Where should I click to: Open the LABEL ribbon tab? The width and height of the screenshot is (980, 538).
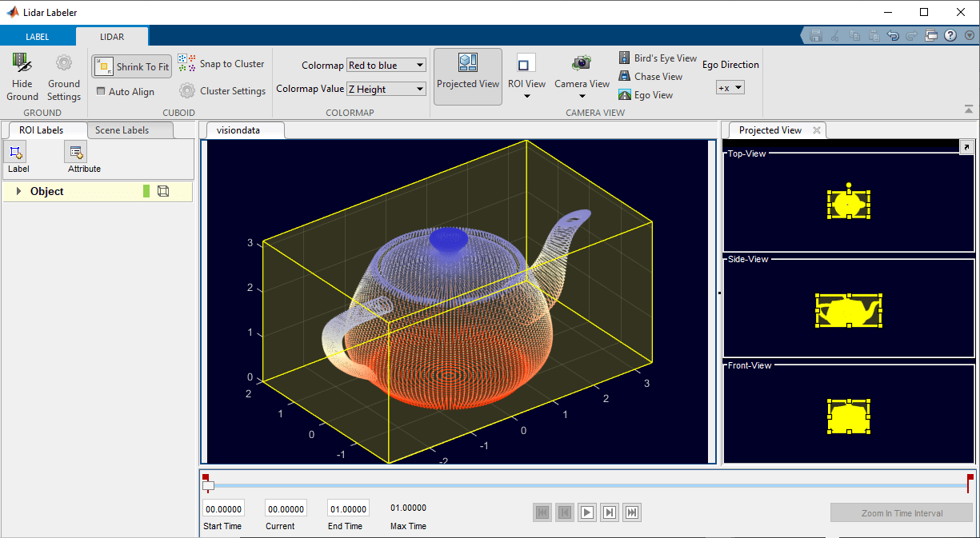(x=38, y=36)
